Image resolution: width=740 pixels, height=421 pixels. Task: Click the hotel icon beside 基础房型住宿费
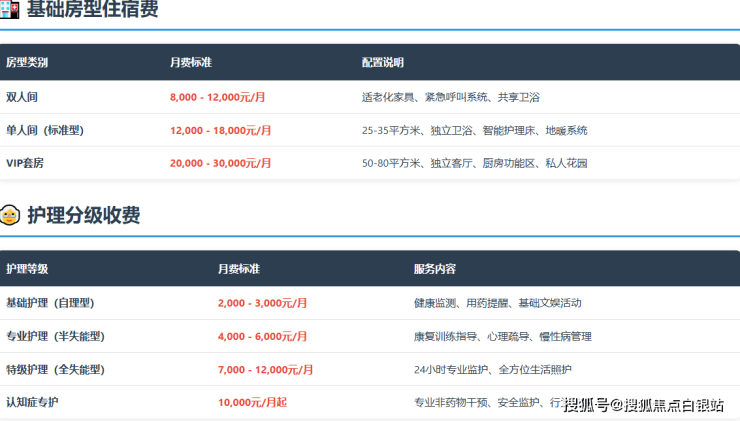click(10, 10)
